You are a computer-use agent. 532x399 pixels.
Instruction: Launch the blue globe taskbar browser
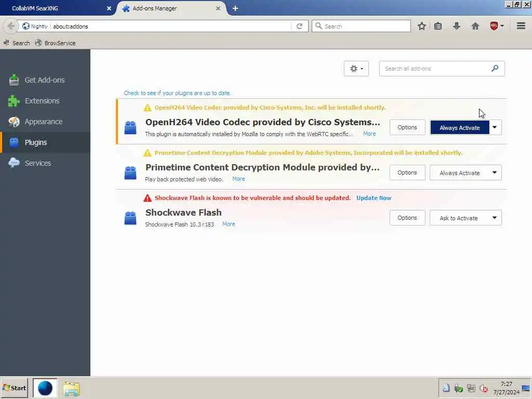point(45,388)
